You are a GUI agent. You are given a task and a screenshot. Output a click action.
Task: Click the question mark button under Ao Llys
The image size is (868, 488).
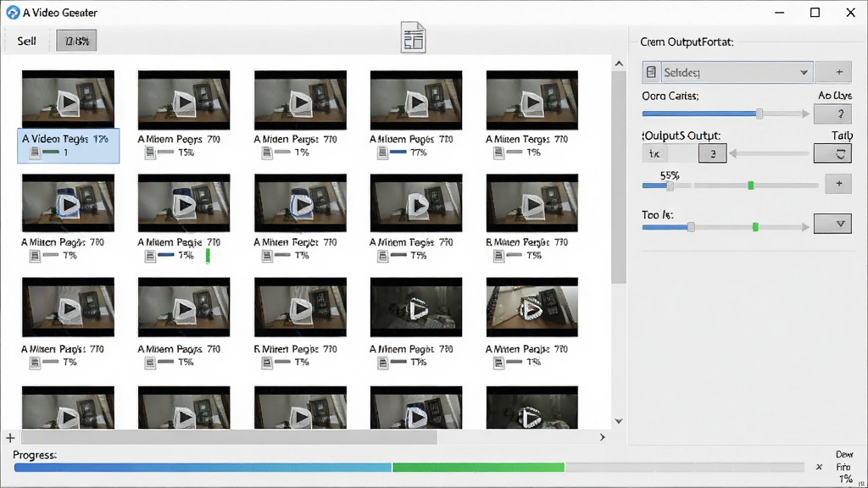[832, 114]
